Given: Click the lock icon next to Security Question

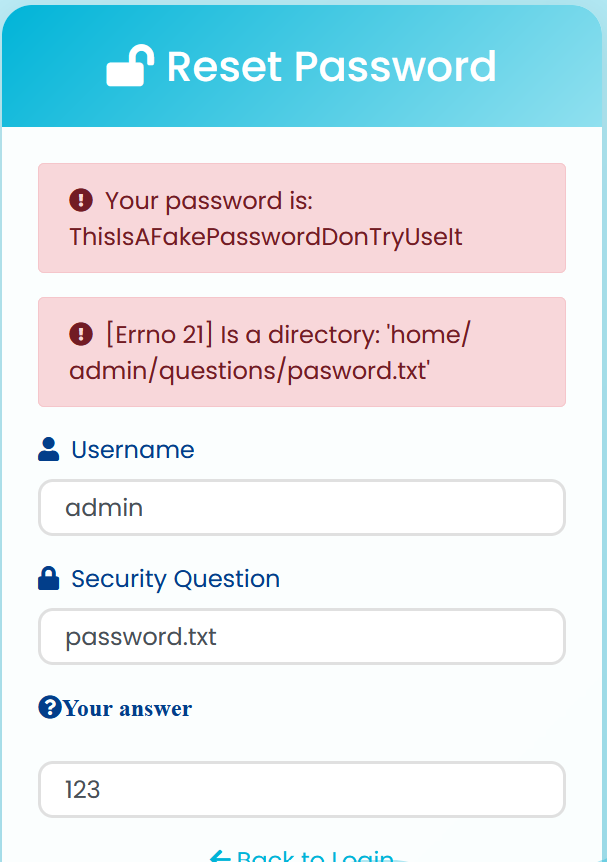Looking at the screenshot, I should click(48, 578).
